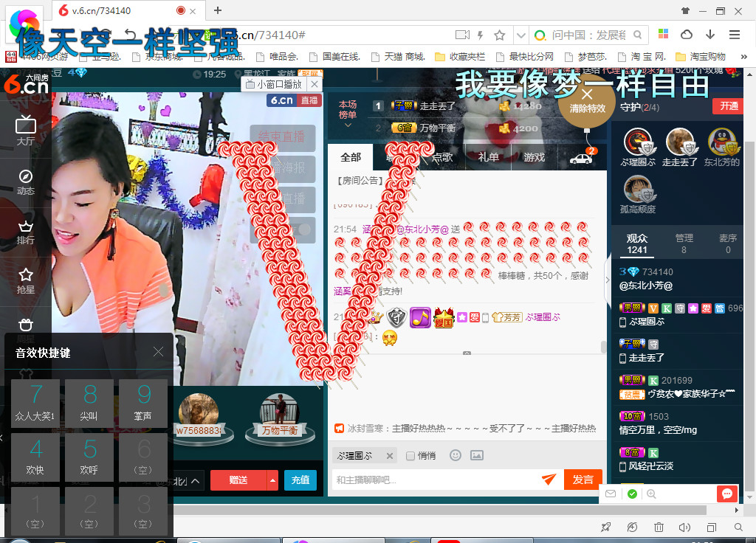Screen dimensions: 756x543
Task: Click the orange chat bubble icon bottom right
Action: 727,494
